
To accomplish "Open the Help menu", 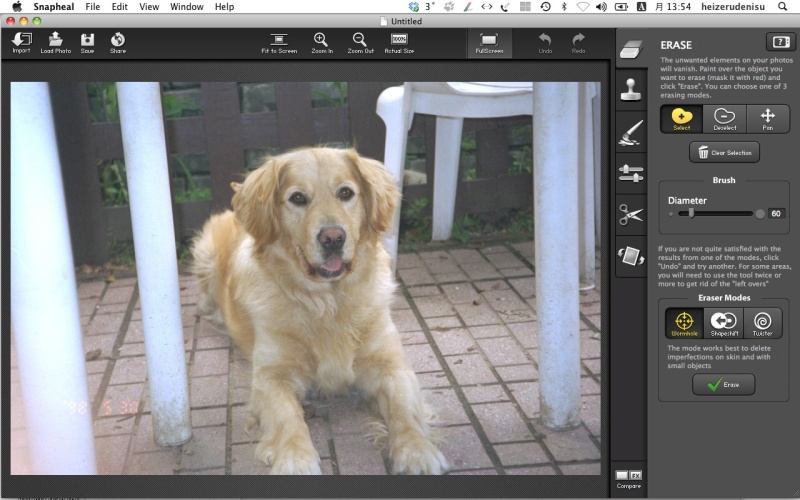I will (x=224, y=7).
